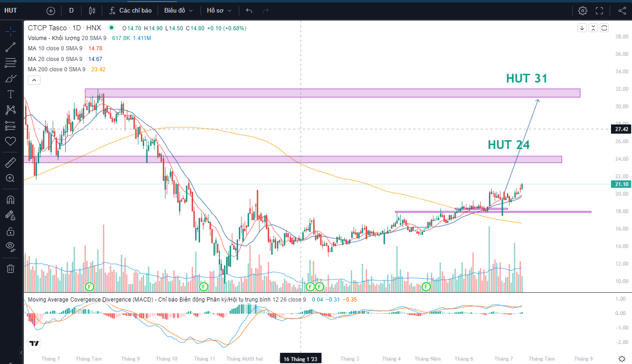The width and height of the screenshot is (632, 364).
Task: Toggle stay in drawing mode pencil-lock
Action: coord(10,215)
